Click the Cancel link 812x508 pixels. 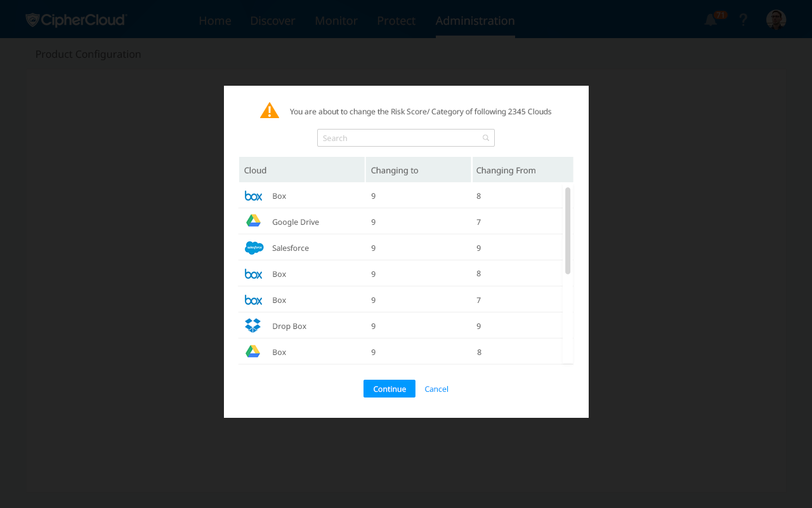(436, 389)
